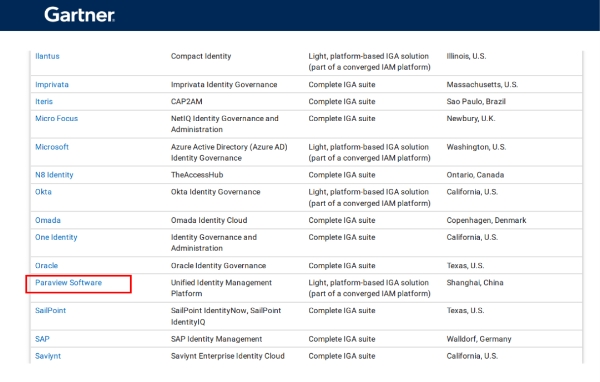
Task: Select the Azure Active Directory product cell
Action: point(229,152)
